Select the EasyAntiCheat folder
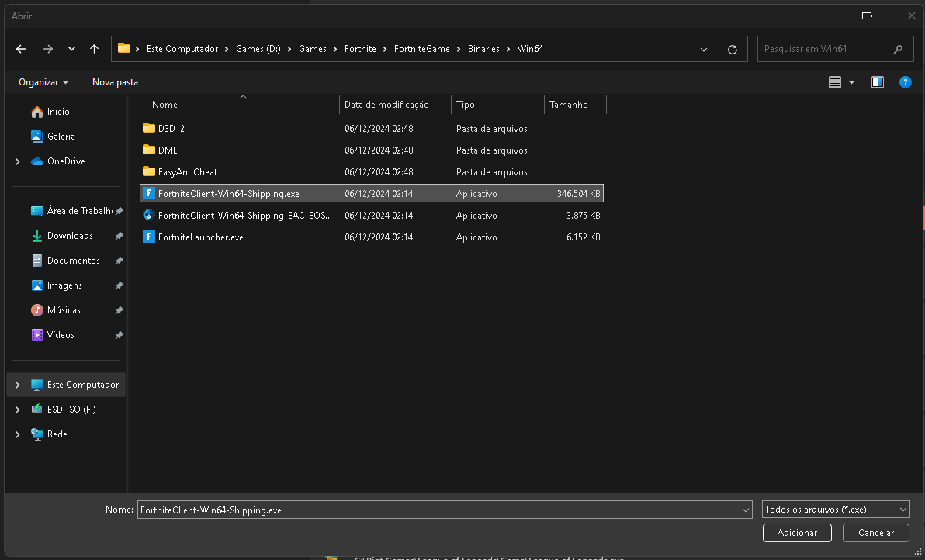 point(372,172)
